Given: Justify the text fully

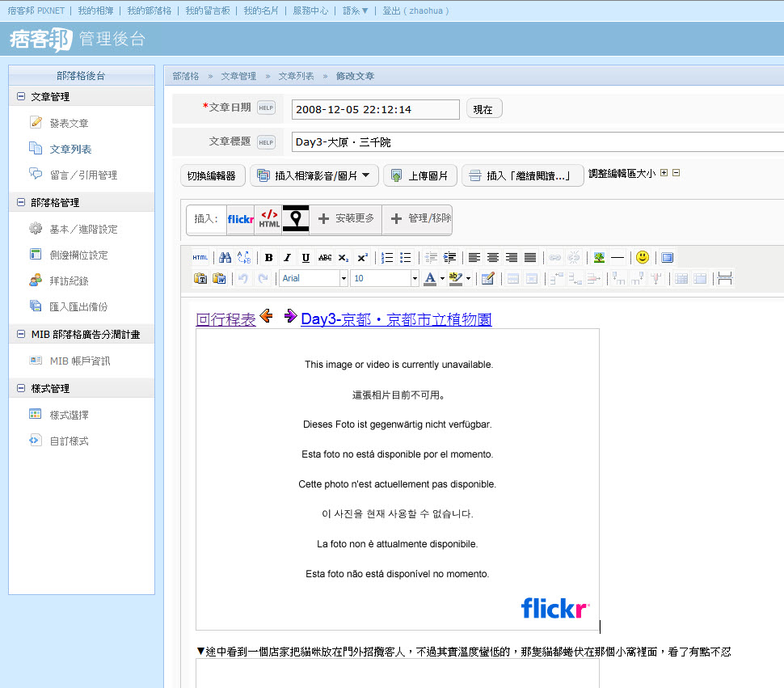Looking at the screenshot, I should point(530,258).
